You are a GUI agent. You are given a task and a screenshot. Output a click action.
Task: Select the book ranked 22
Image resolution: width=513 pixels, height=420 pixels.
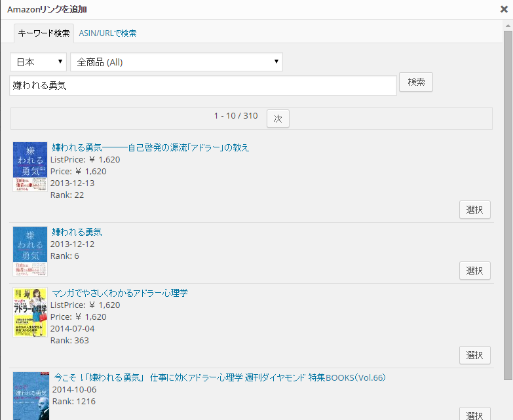click(475, 210)
